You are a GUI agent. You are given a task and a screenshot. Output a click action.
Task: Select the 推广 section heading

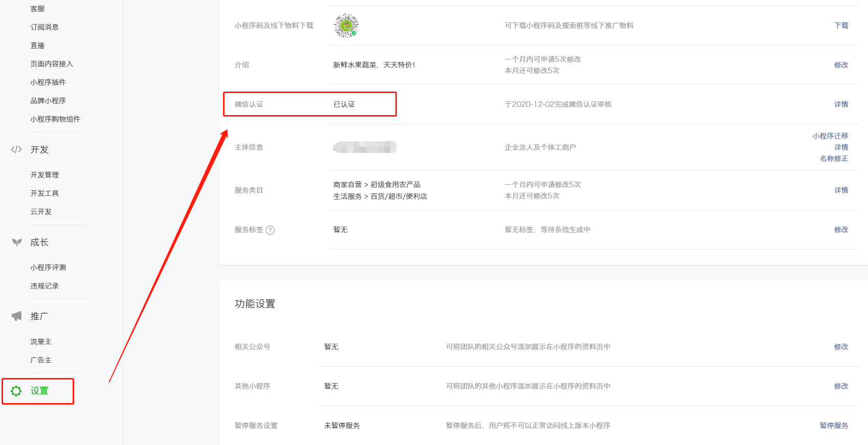pyautogui.click(x=39, y=316)
